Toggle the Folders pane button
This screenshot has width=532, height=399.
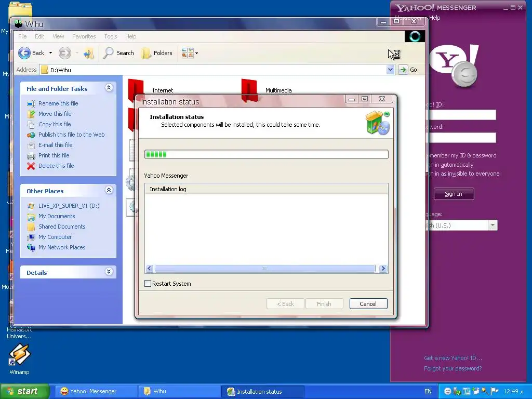tap(157, 53)
